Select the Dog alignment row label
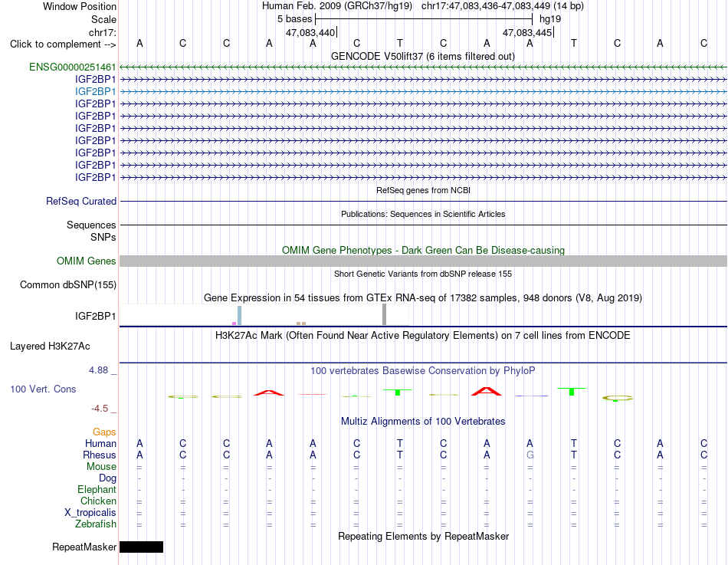 [108, 478]
